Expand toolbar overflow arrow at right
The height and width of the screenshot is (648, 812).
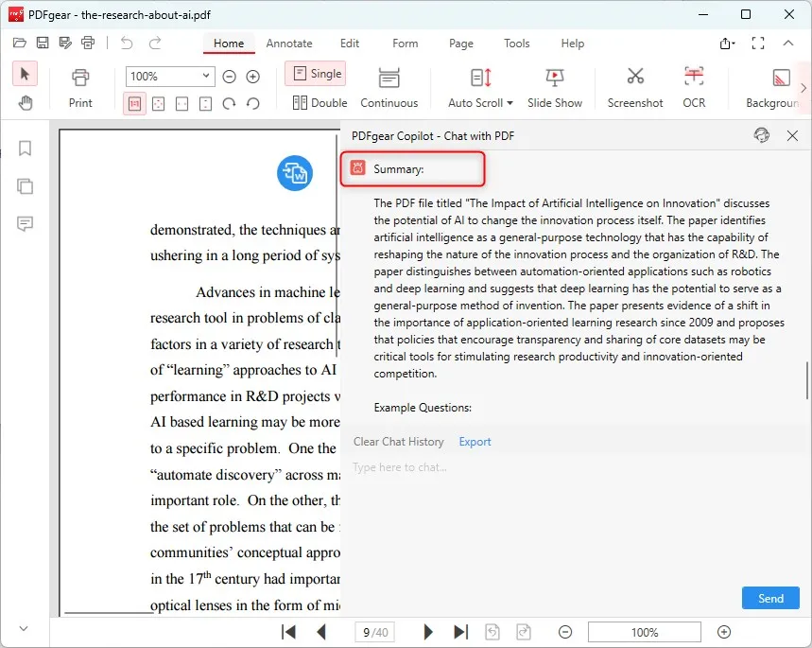803,88
